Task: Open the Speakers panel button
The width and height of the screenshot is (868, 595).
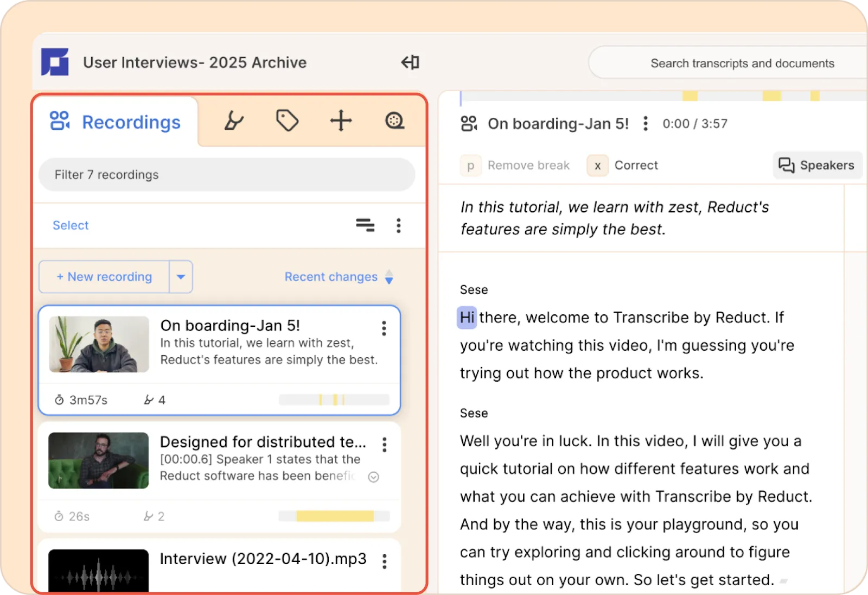Action: [817, 165]
